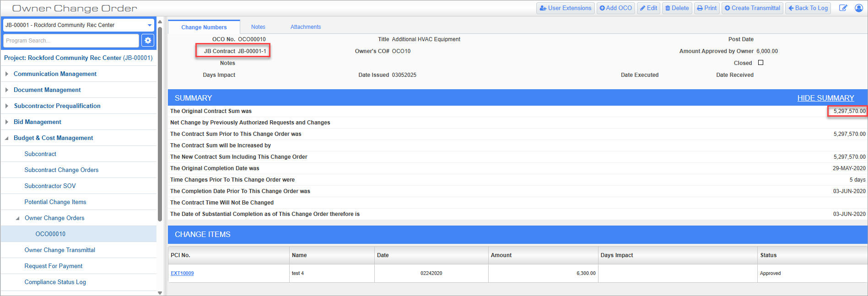This screenshot has width=868, height=296.
Task: Open Subcontractor SOV
Action: pyautogui.click(x=50, y=186)
